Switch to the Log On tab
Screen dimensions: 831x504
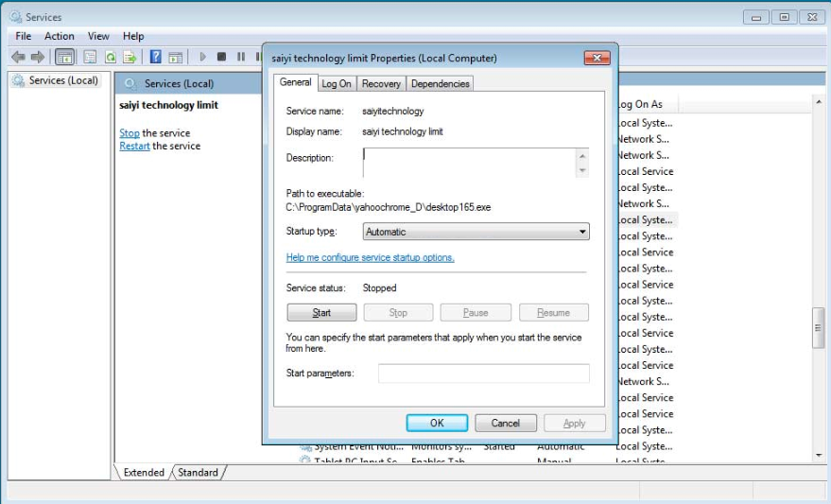coord(336,83)
